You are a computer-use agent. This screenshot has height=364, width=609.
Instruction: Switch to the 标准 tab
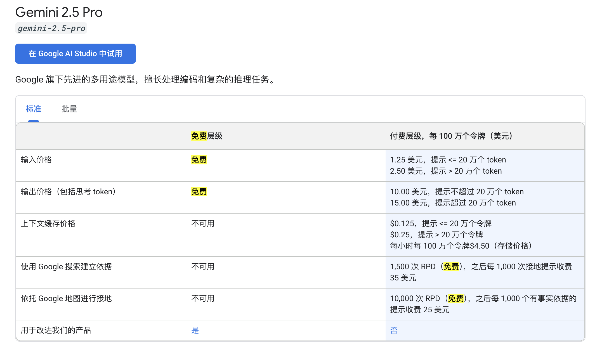pos(34,109)
